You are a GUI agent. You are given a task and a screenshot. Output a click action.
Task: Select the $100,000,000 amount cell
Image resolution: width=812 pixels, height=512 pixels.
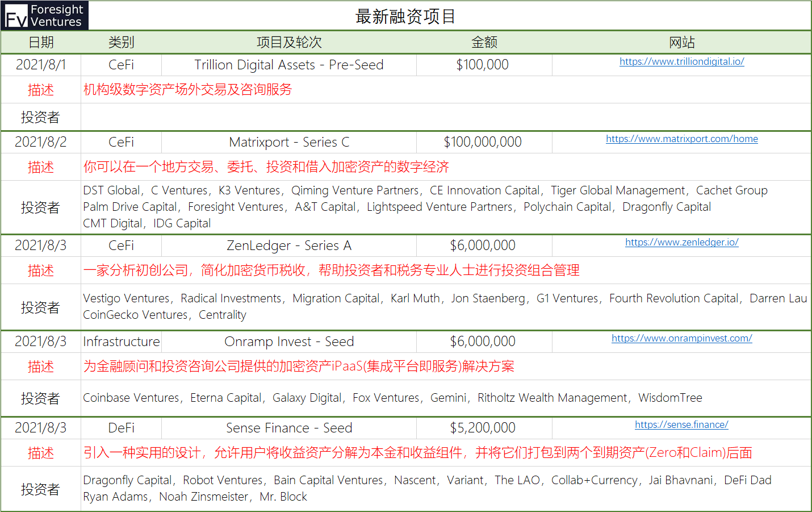tap(484, 142)
